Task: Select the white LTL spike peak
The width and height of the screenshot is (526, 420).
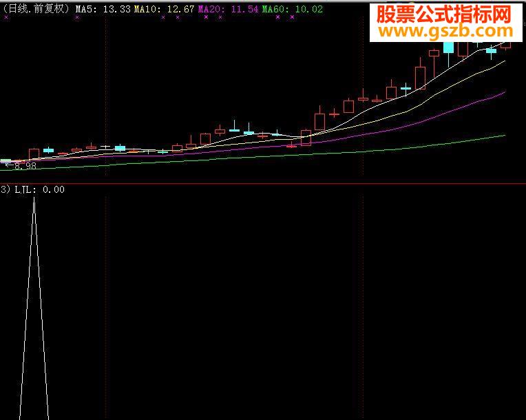Action: [34, 198]
